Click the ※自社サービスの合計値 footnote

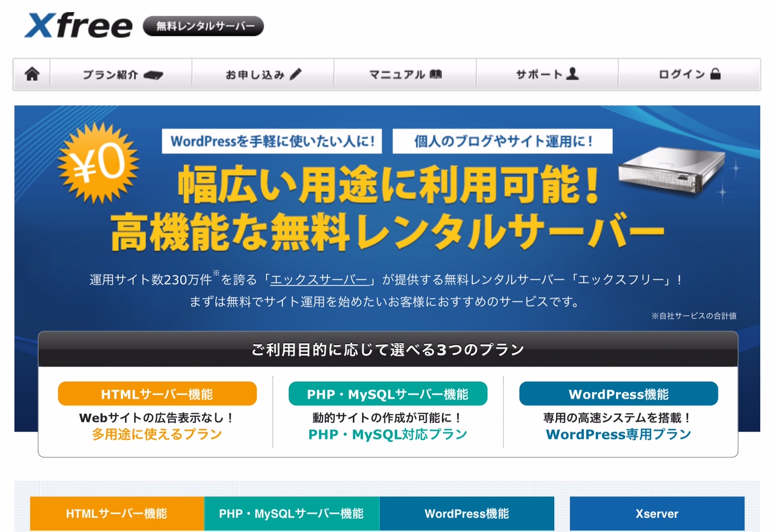pyautogui.click(x=694, y=316)
